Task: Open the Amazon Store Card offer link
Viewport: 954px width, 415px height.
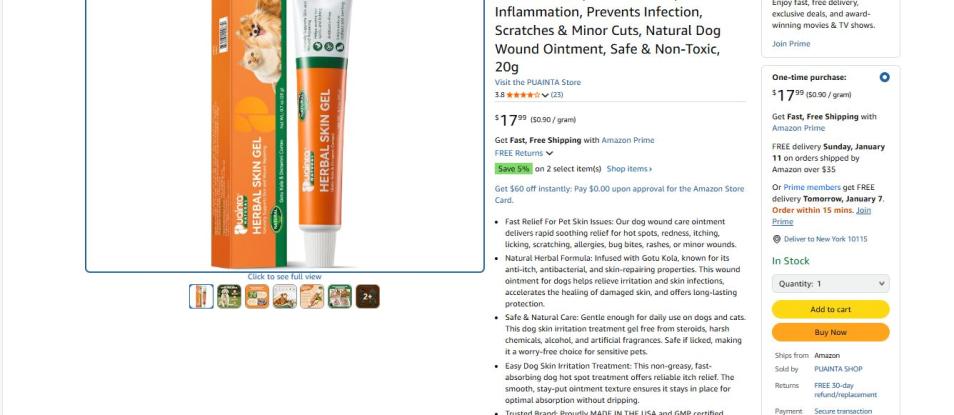Action: (619, 194)
